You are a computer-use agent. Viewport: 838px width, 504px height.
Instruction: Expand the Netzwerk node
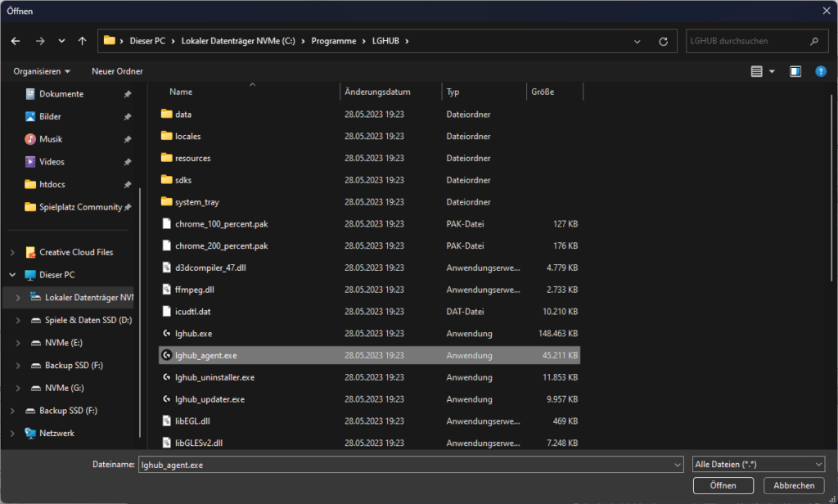[12, 434]
